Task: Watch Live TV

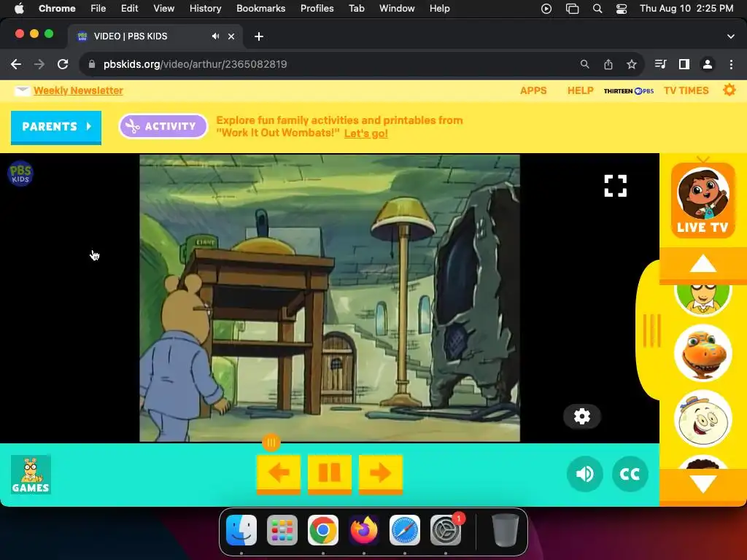Action: (x=703, y=201)
